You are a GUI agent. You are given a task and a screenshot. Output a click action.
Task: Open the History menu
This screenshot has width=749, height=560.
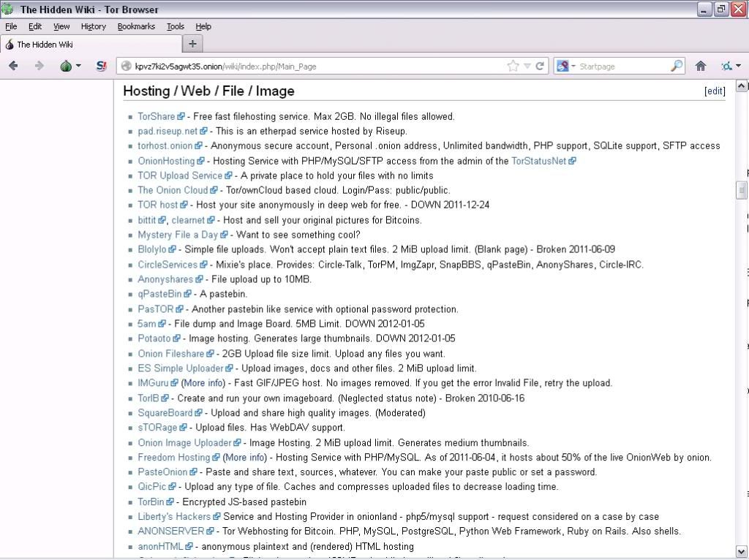(93, 26)
